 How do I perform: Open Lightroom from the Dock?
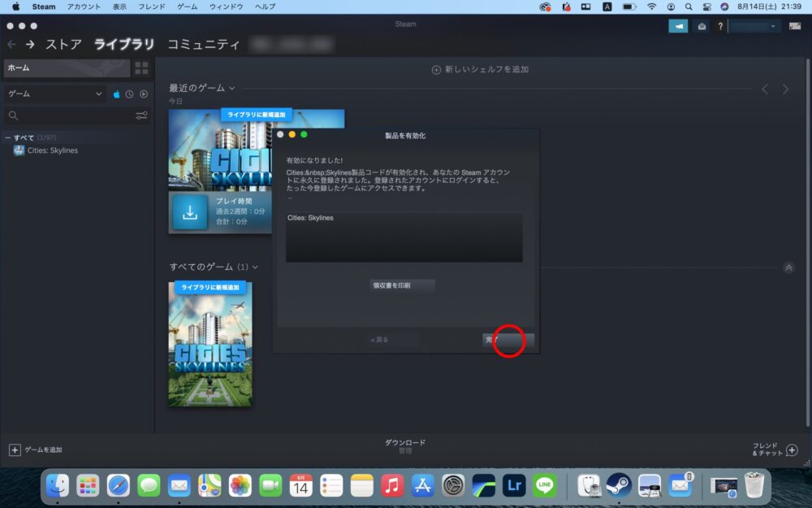[514, 486]
